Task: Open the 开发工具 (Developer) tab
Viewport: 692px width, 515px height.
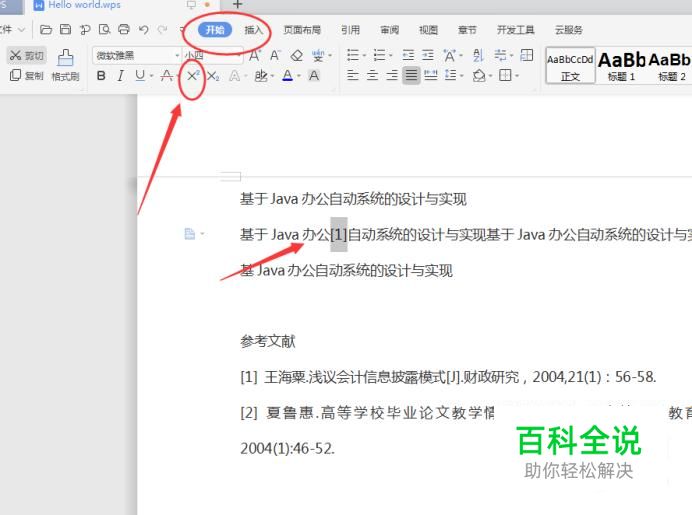Action: click(x=515, y=30)
